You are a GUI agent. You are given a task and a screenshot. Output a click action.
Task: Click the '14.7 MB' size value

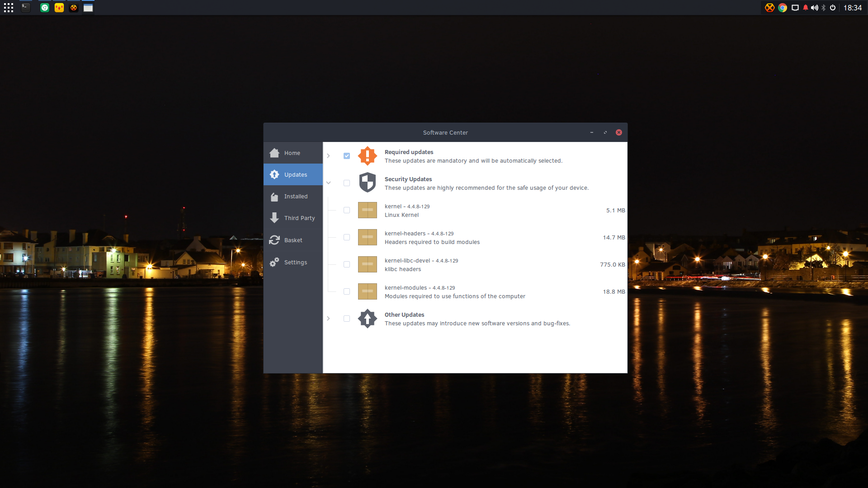coord(614,238)
